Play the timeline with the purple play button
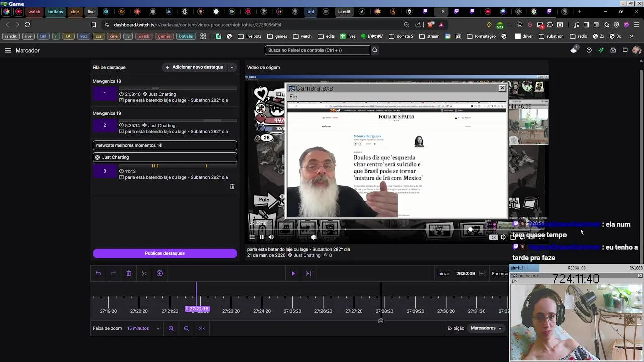 tap(293, 273)
